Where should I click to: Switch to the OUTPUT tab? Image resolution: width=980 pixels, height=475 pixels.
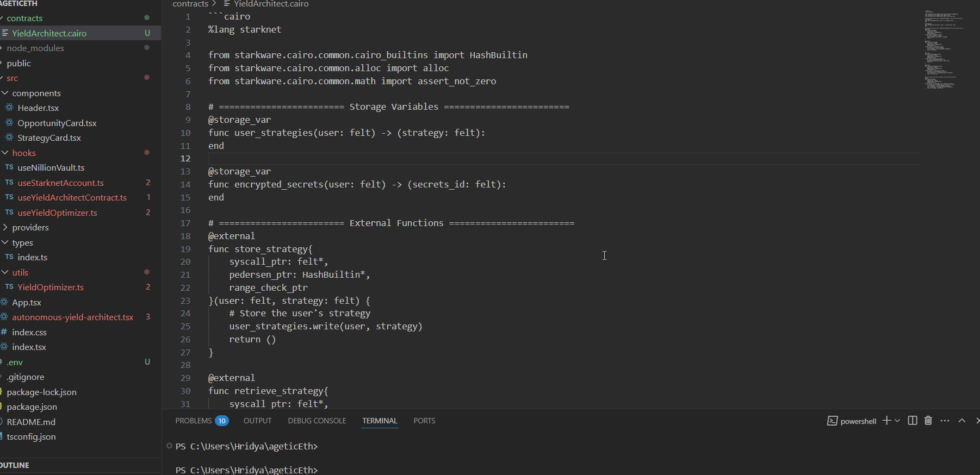(x=257, y=421)
